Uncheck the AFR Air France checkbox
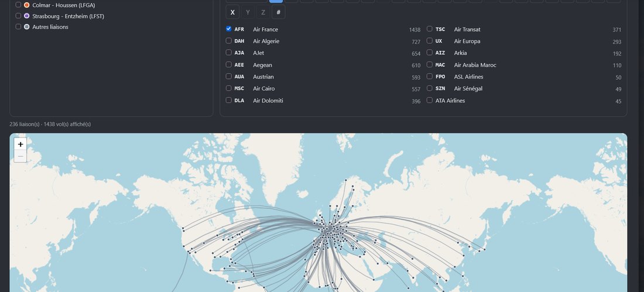 [x=229, y=29]
